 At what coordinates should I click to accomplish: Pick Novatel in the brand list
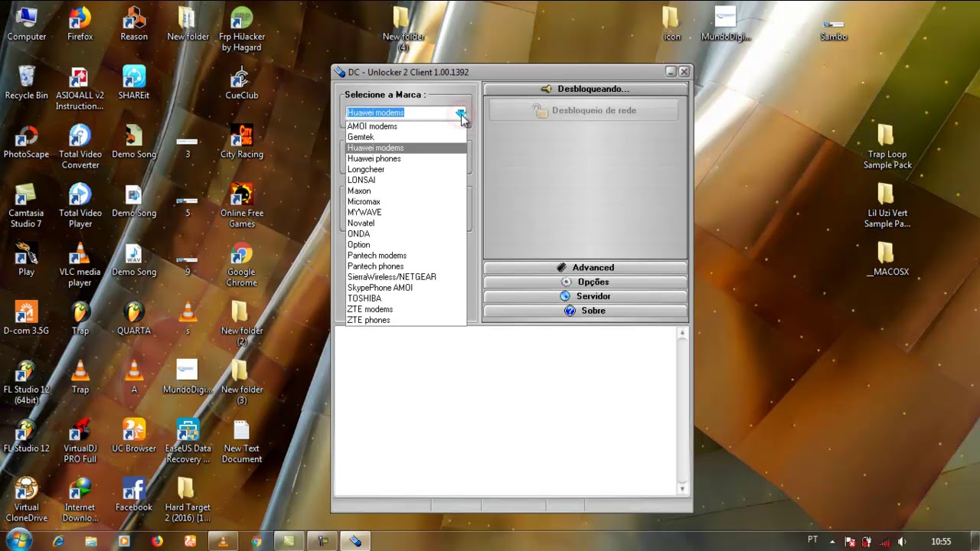point(406,223)
